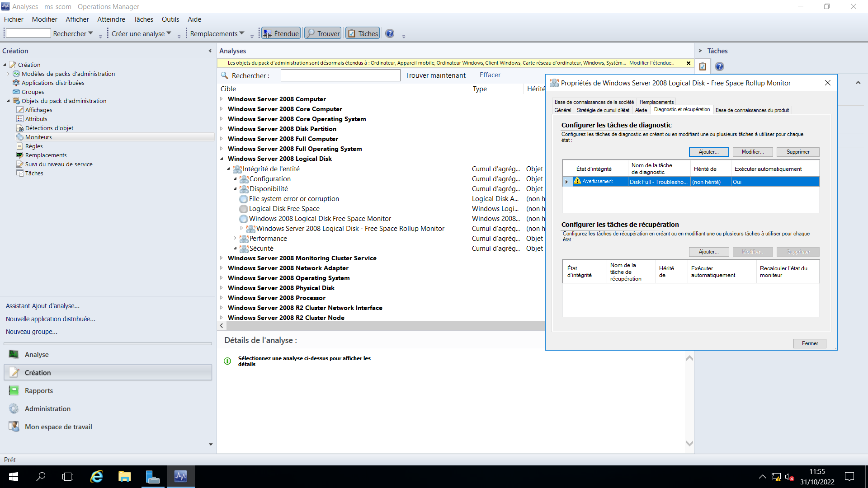Click the help question mark icon
Image resolution: width=868 pixels, height=488 pixels.
[389, 33]
